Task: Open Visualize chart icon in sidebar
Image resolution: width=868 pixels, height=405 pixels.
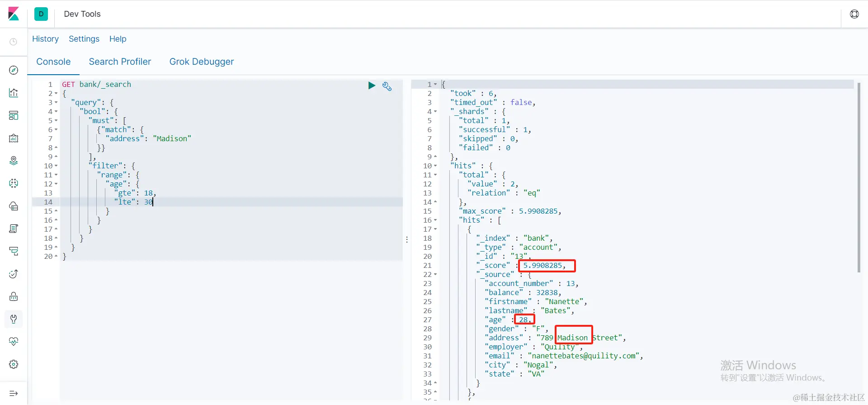Action: (14, 93)
